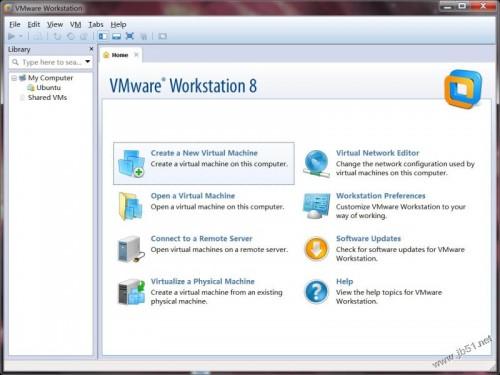Viewport: 500px width, 375px height.
Task: Open the library search filter dropdown arrow
Action: pos(88,62)
